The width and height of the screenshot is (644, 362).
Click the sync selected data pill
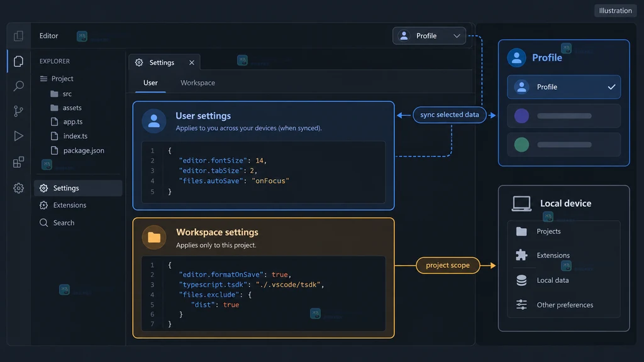[x=449, y=114]
